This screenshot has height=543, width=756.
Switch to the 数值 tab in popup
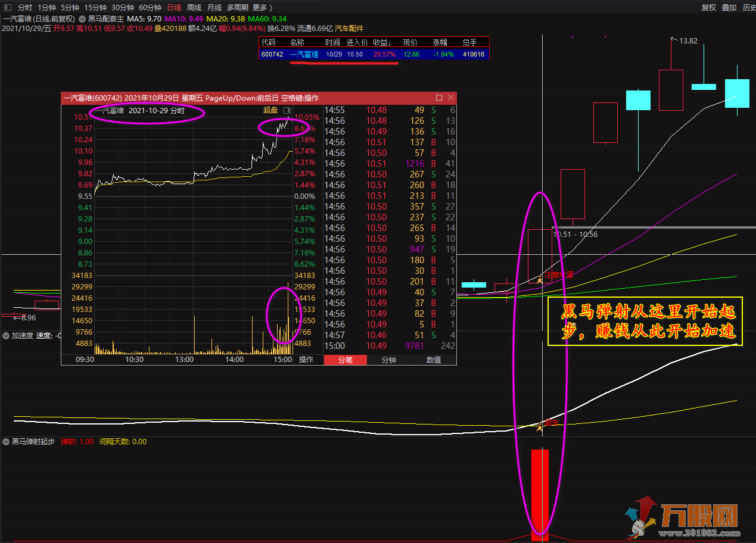(x=434, y=360)
